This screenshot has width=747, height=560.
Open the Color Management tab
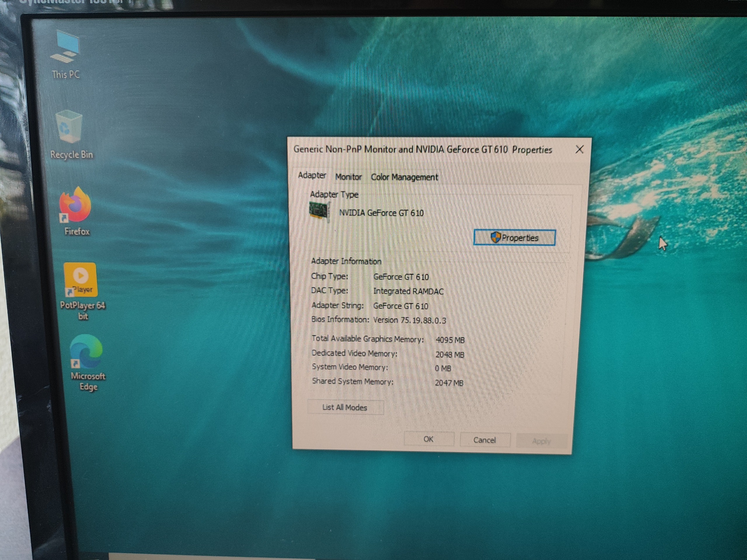(404, 177)
